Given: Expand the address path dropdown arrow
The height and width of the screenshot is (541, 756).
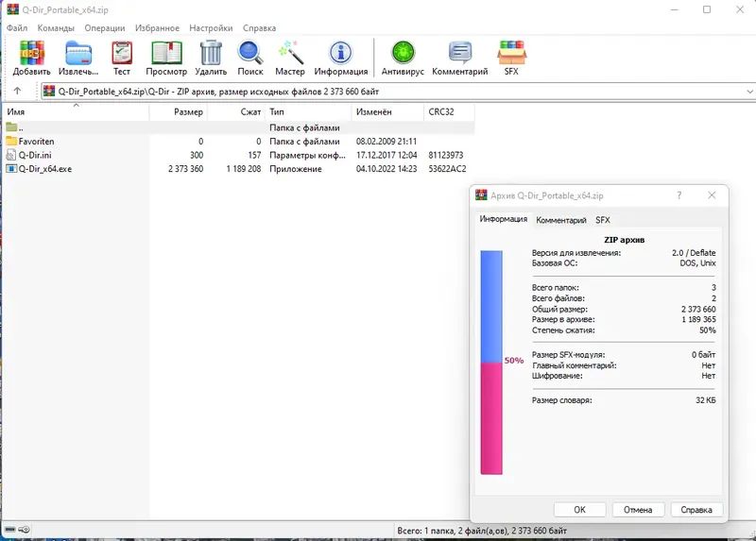Looking at the screenshot, I should pyautogui.click(x=749, y=91).
